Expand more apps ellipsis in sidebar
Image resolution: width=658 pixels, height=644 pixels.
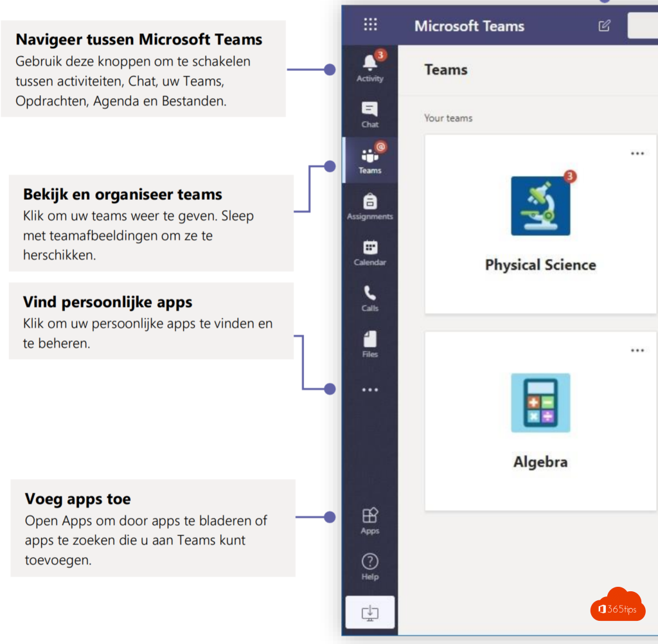tap(369, 389)
